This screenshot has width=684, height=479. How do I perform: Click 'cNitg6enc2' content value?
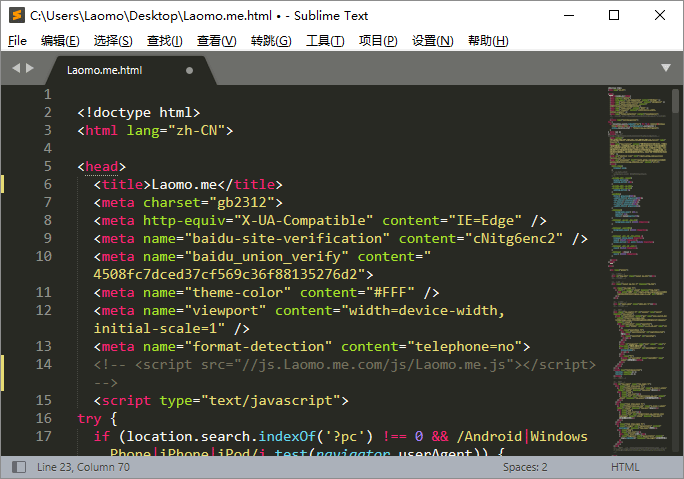coord(514,239)
